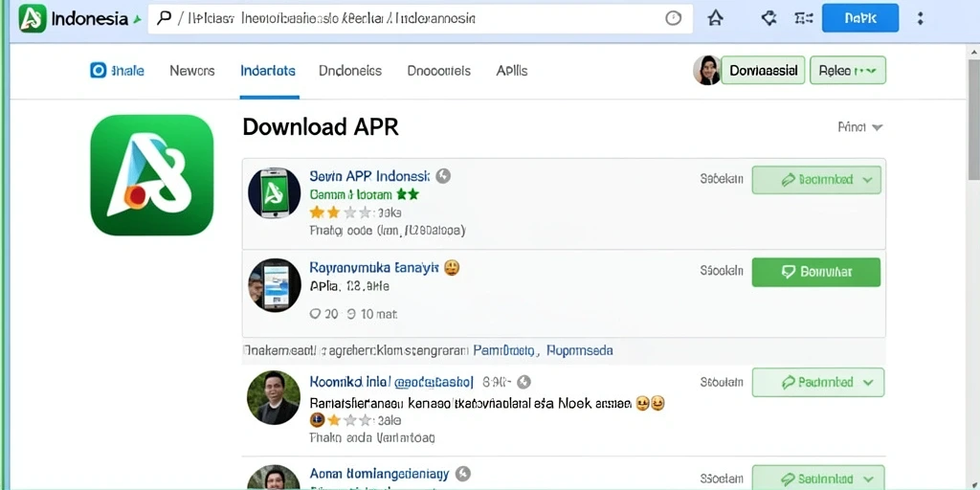Click the star bookmark icon in the toolbar

click(x=715, y=18)
